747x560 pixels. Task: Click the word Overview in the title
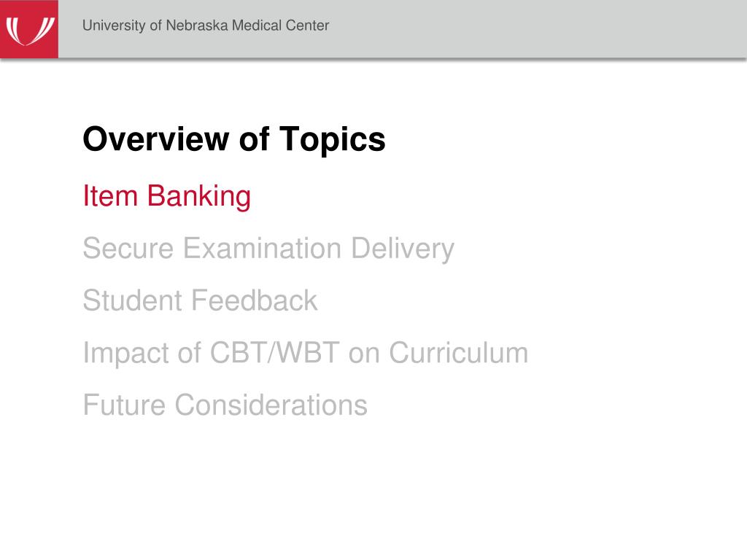click(x=156, y=139)
